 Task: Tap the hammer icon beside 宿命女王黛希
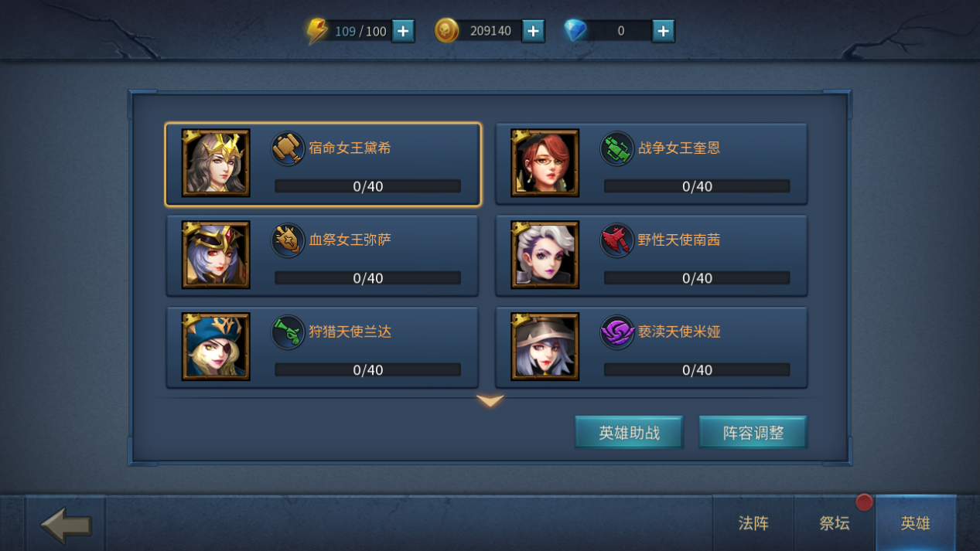tap(288, 148)
